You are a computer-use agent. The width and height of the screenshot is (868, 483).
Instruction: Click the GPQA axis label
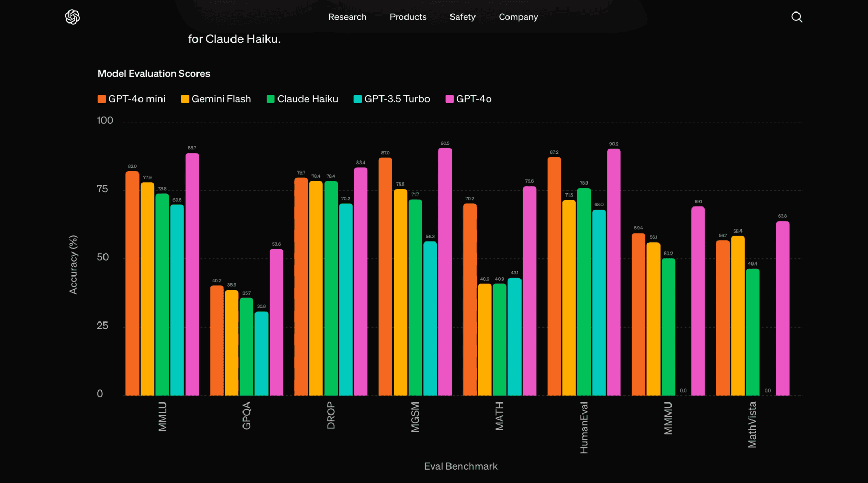click(247, 416)
